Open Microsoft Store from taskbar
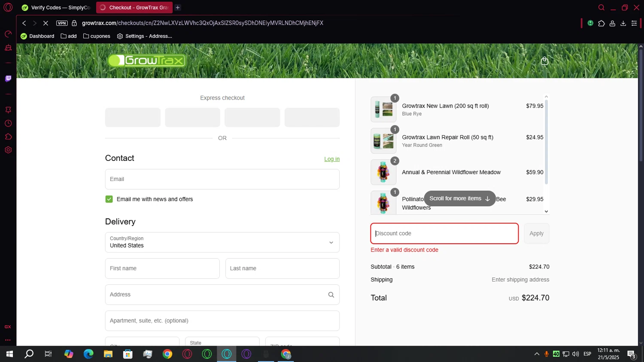This screenshot has width=644, height=362. 128,354
